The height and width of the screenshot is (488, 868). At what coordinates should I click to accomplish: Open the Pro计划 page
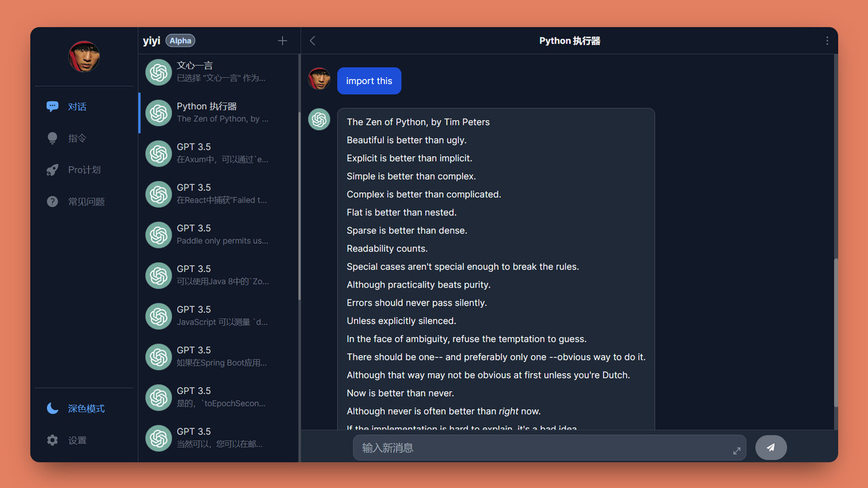point(84,170)
